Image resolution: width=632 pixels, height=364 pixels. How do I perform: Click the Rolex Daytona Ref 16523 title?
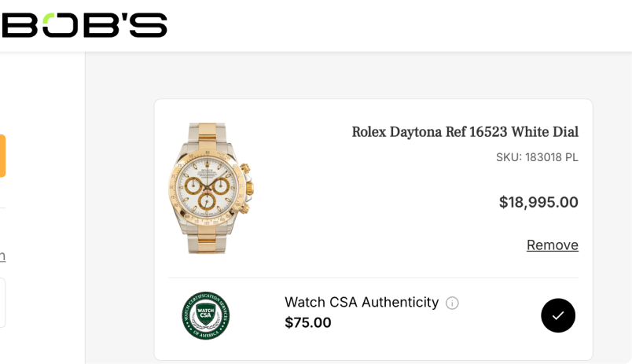pyautogui.click(x=465, y=132)
